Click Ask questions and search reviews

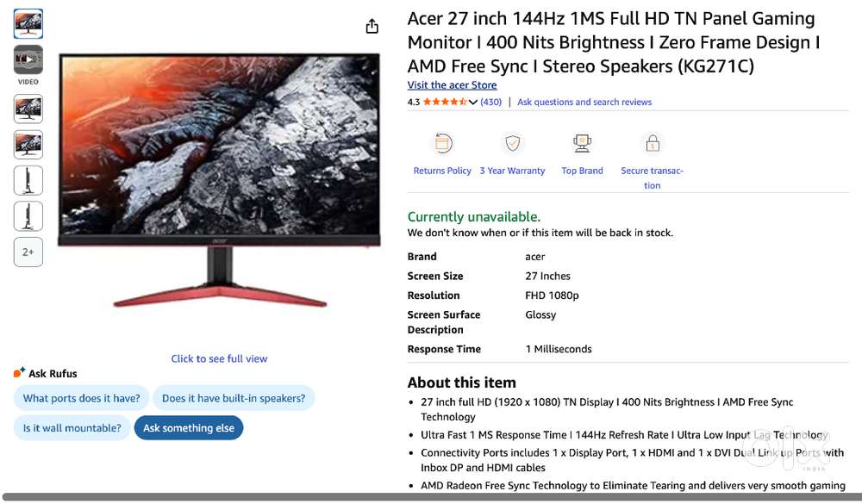click(x=584, y=102)
